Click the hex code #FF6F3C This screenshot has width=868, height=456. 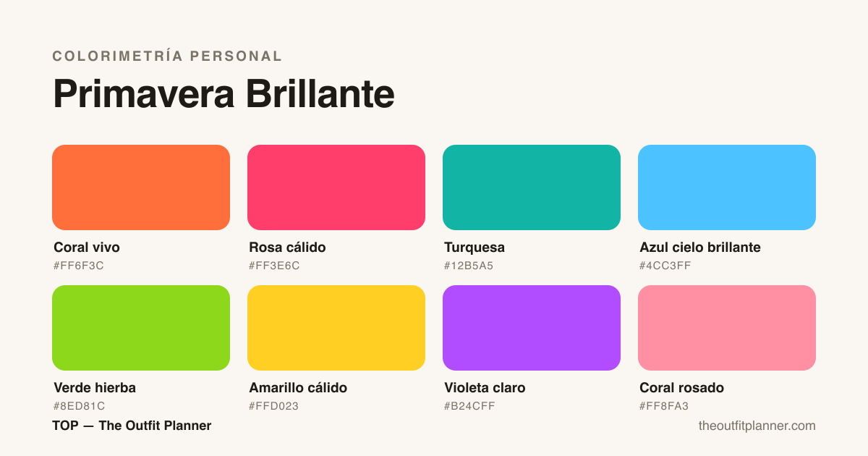pos(79,266)
